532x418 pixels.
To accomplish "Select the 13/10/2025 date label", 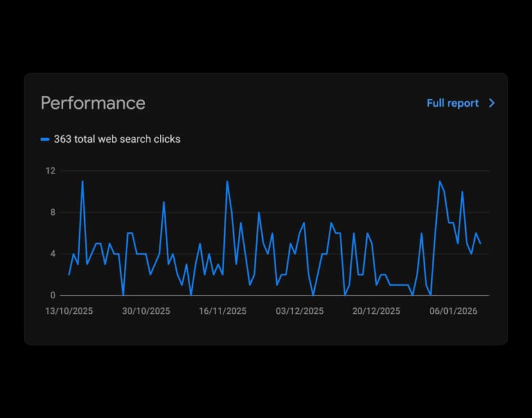I will click(69, 311).
